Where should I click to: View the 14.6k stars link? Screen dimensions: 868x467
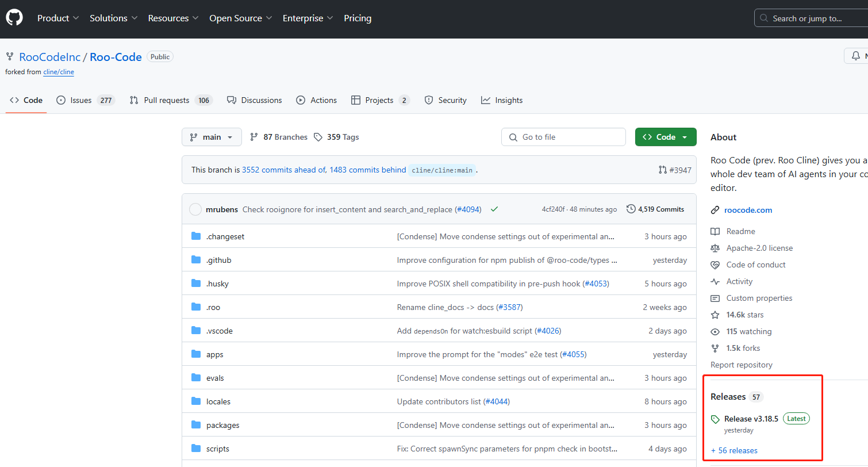[x=745, y=315]
